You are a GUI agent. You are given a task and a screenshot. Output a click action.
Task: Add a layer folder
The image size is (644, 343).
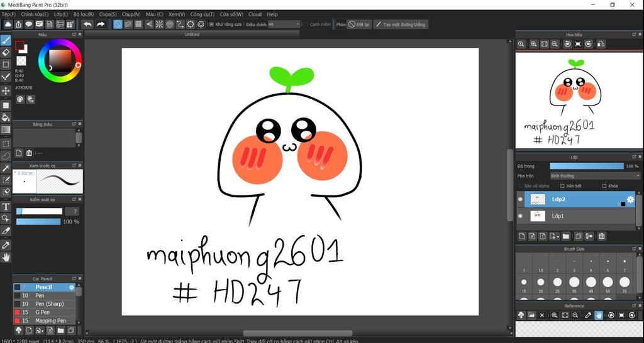(566, 236)
